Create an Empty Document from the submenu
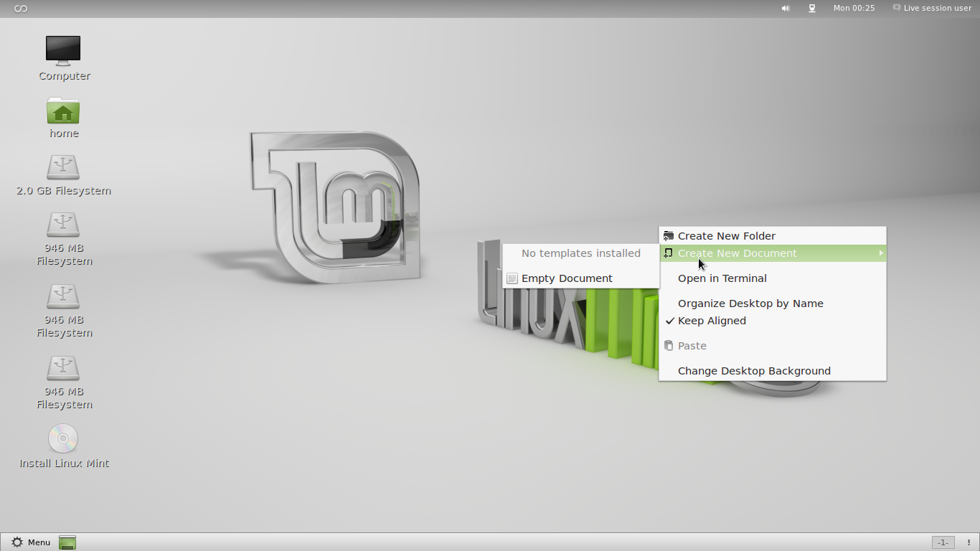 point(567,278)
